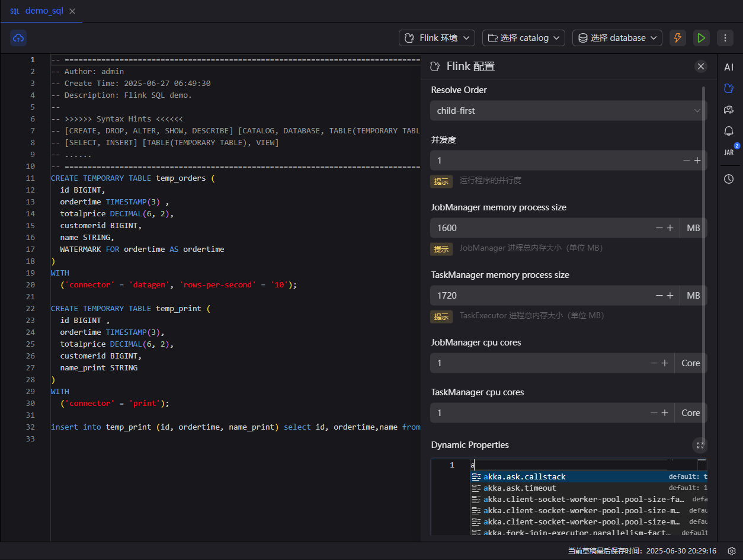This screenshot has height=560, width=743.
Task: Open the 选择 database dropdown
Action: coord(617,38)
